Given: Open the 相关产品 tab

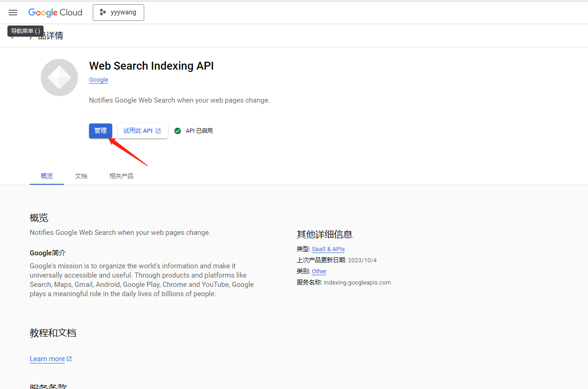Looking at the screenshot, I should click(121, 176).
